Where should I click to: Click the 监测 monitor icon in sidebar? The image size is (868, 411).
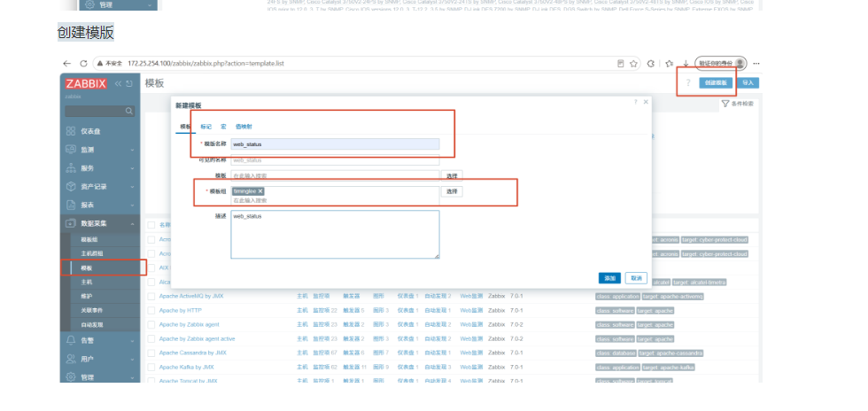tap(70, 150)
